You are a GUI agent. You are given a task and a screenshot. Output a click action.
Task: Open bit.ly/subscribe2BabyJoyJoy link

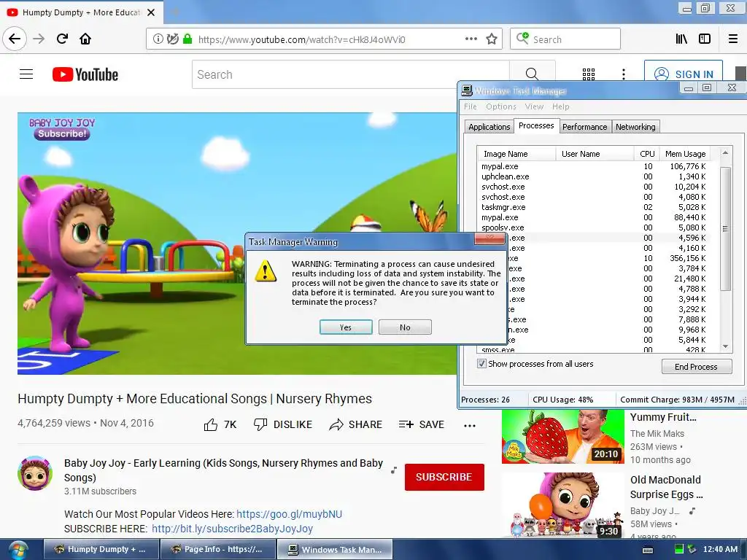[x=232, y=529]
